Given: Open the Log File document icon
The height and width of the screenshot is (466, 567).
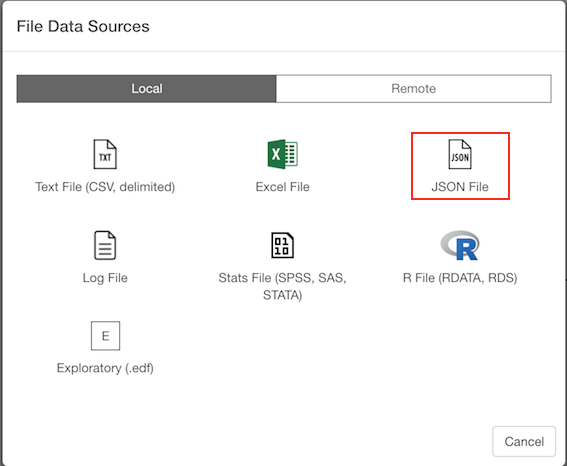Looking at the screenshot, I should coord(105,245).
